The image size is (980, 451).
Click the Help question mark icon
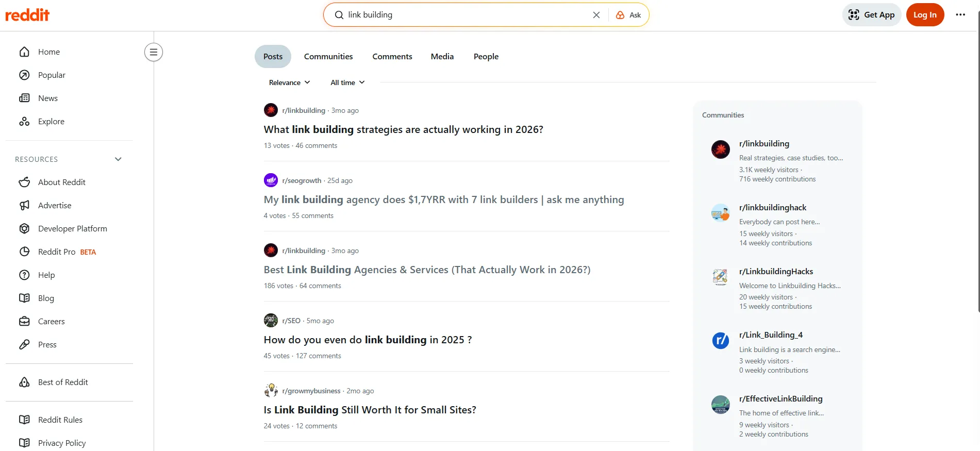[x=24, y=275]
